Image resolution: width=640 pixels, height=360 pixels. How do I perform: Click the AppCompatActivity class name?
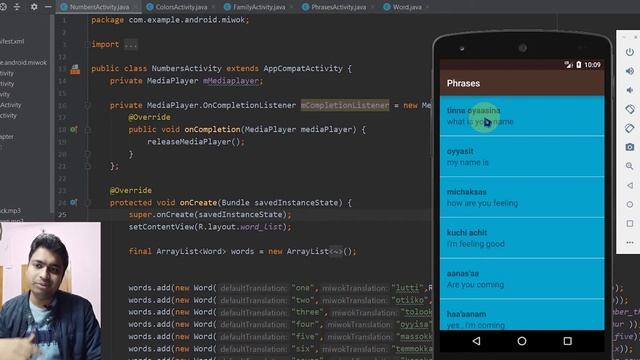(303, 69)
